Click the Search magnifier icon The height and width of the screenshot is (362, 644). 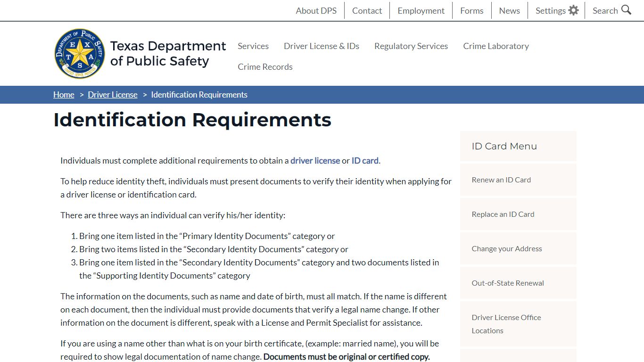tap(626, 10)
